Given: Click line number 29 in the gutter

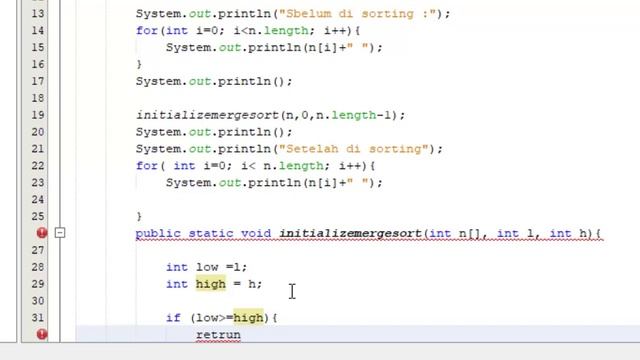Looking at the screenshot, I should pyautogui.click(x=38, y=284).
